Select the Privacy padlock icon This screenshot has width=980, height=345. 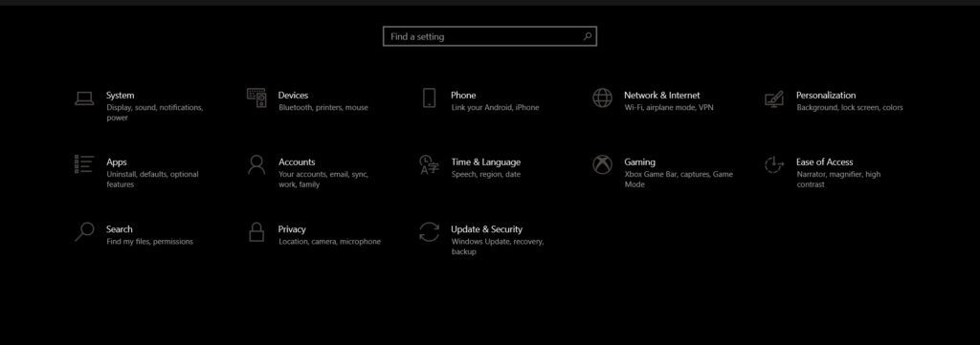[256, 231]
